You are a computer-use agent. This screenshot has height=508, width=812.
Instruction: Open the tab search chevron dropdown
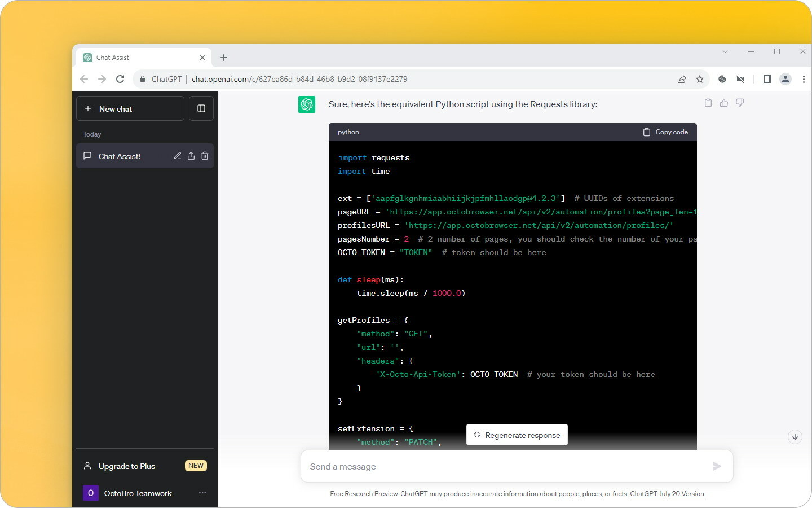tap(725, 51)
